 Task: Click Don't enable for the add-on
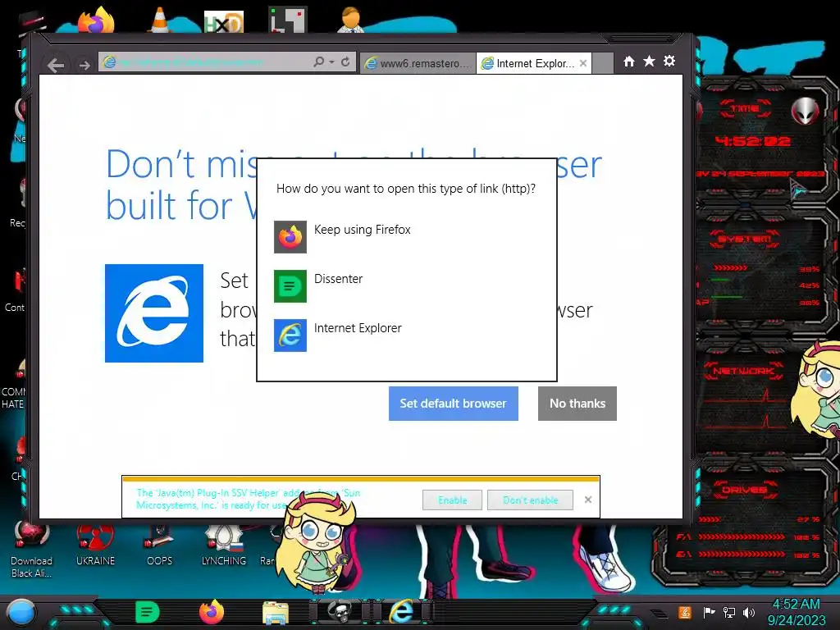click(531, 500)
